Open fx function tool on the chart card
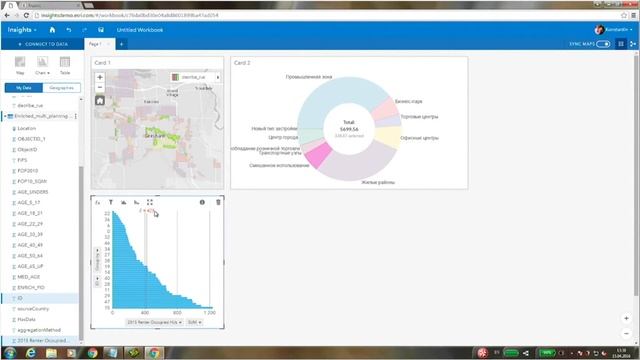The height and width of the screenshot is (360, 640). [x=98, y=202]
